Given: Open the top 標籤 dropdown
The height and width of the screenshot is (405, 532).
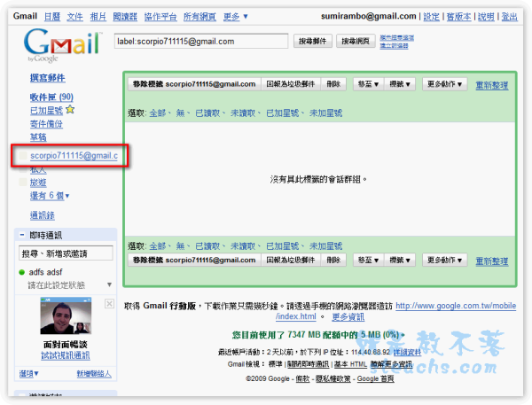Looking at the screenshot, I should [x=400, y=84].
